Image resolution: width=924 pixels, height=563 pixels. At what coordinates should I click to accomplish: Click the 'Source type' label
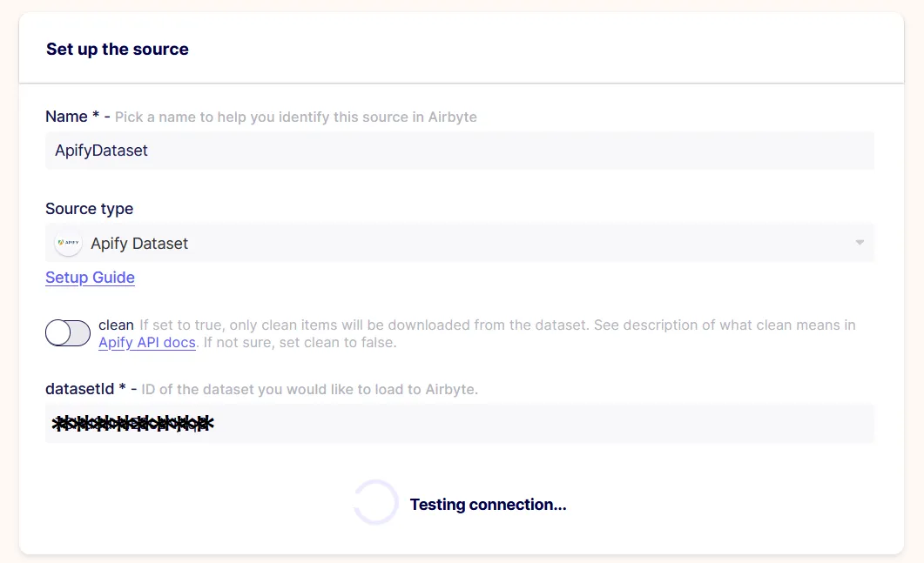click(x=89, y=209)
